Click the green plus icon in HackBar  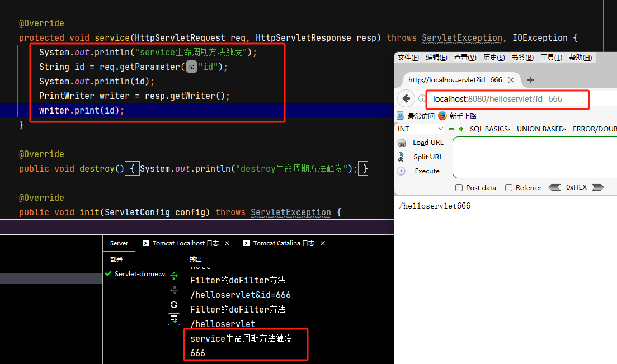pos(461,129)
